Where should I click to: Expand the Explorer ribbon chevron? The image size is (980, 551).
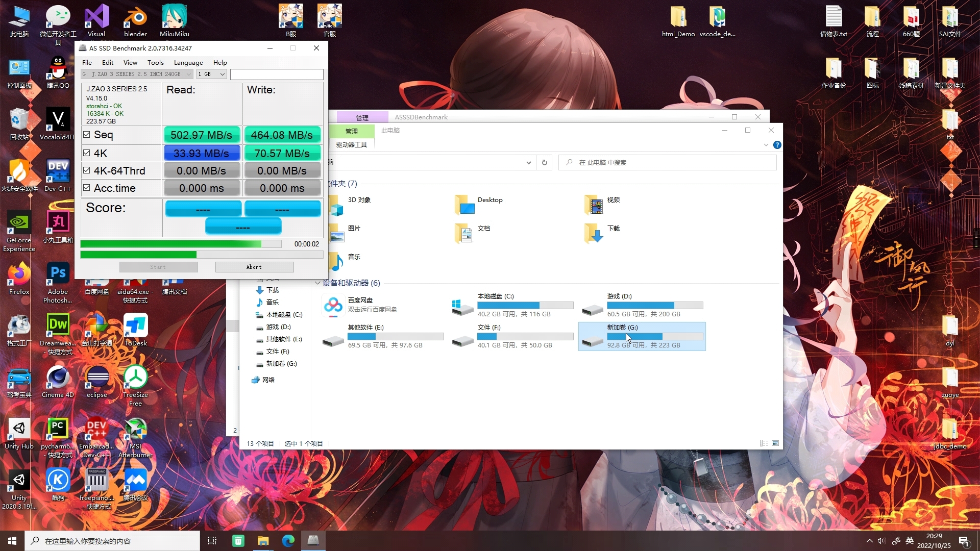click(766, 145)
